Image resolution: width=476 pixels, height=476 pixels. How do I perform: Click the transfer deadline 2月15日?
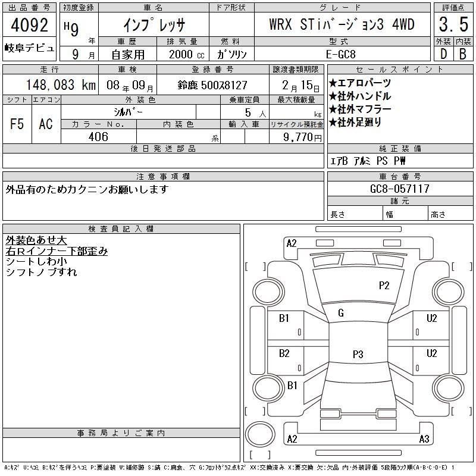coord(300,85)
